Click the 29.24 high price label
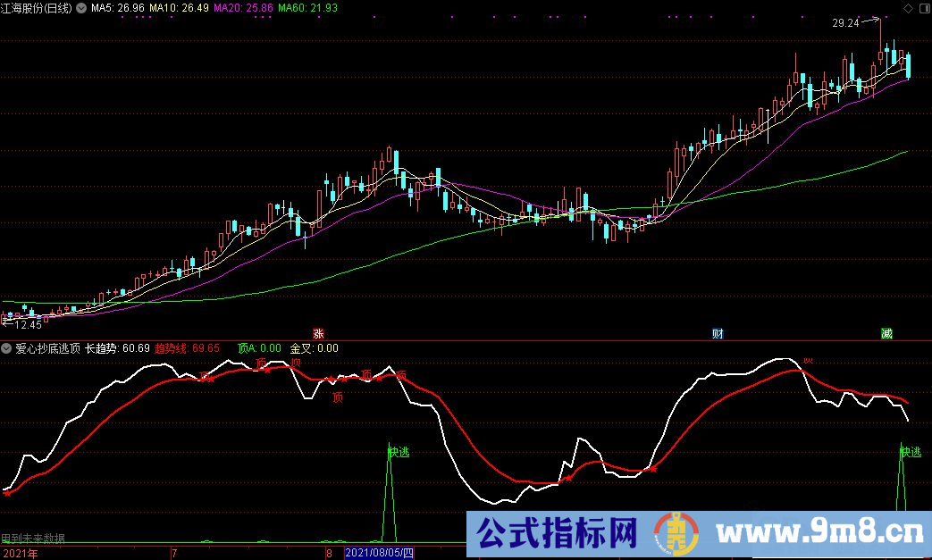Viewport: 932px width, 560px height. [x=846, y=23]
